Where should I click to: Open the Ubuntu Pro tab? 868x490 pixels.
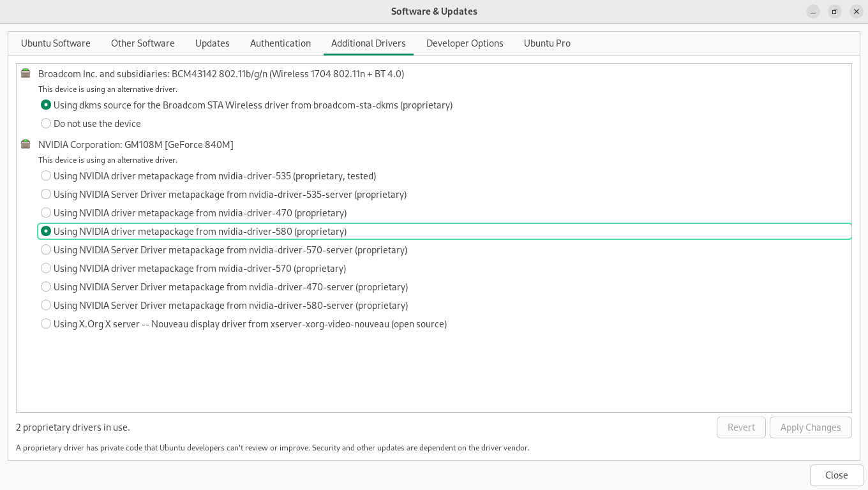(547, 43)
